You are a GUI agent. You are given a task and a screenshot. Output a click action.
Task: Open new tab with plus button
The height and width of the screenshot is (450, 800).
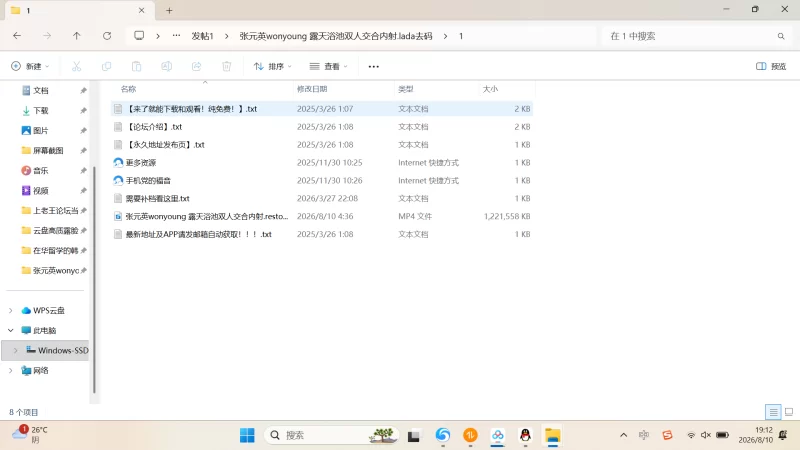169,10
